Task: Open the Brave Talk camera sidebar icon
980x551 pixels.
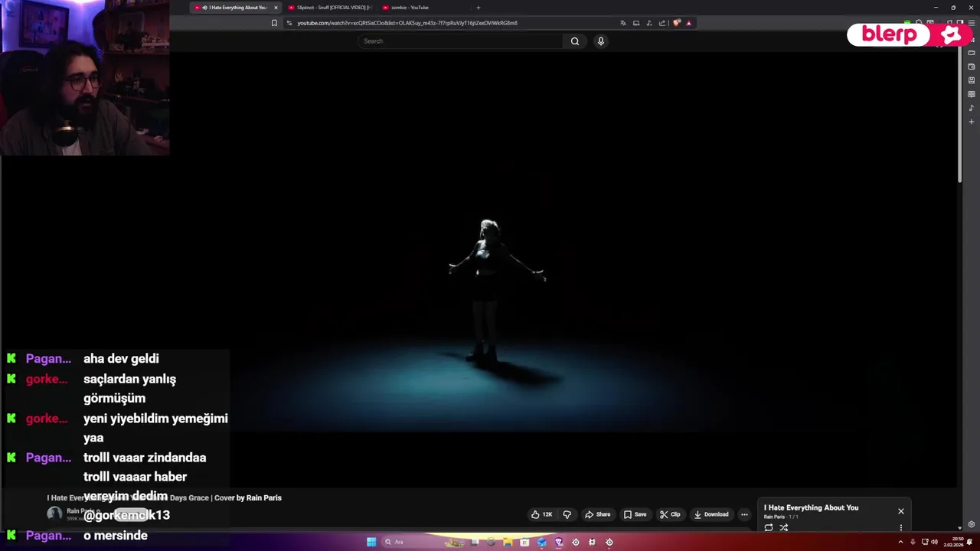Action: (972, 53)
